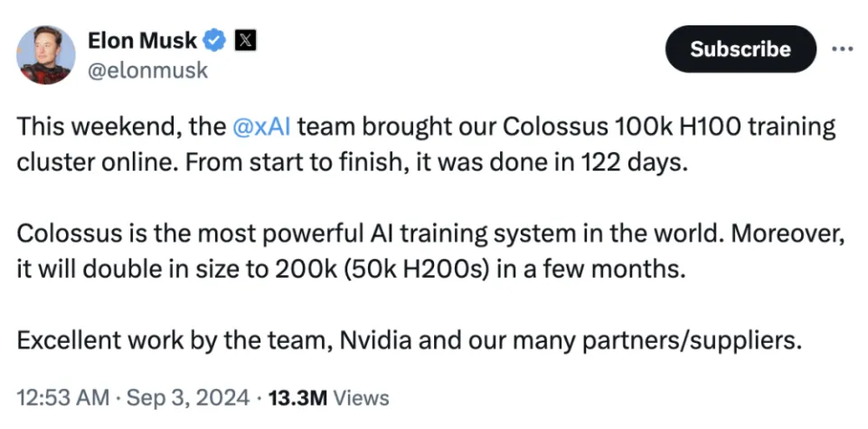Image resolution: width=868 pixels, height=429 pixels.
Task: Open the three-dot more options menu
Action: point(841,49)
